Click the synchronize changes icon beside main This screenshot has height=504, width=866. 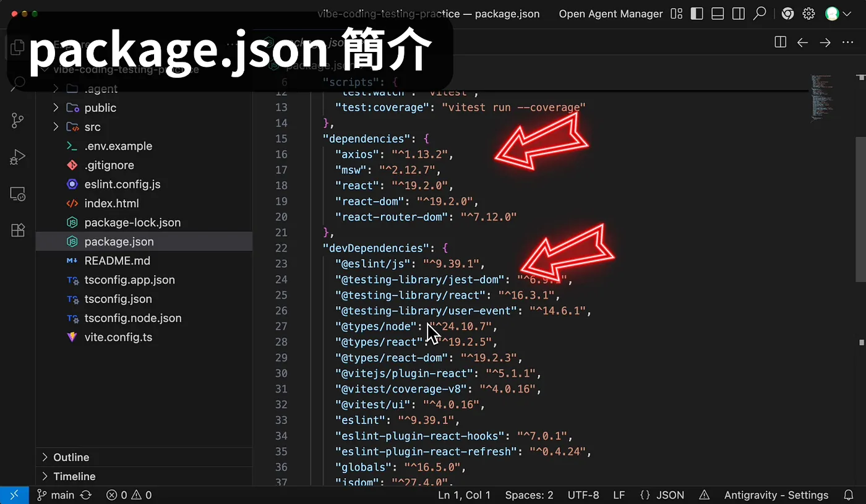86,495
